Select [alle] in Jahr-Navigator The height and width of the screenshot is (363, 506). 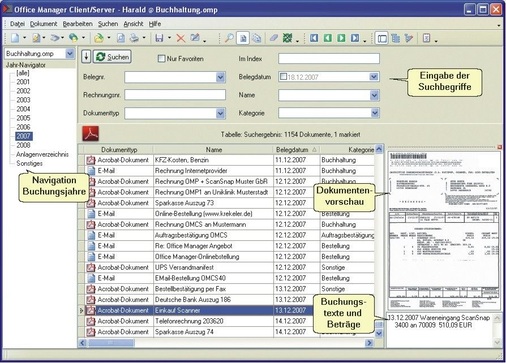(x=23, y=73)
